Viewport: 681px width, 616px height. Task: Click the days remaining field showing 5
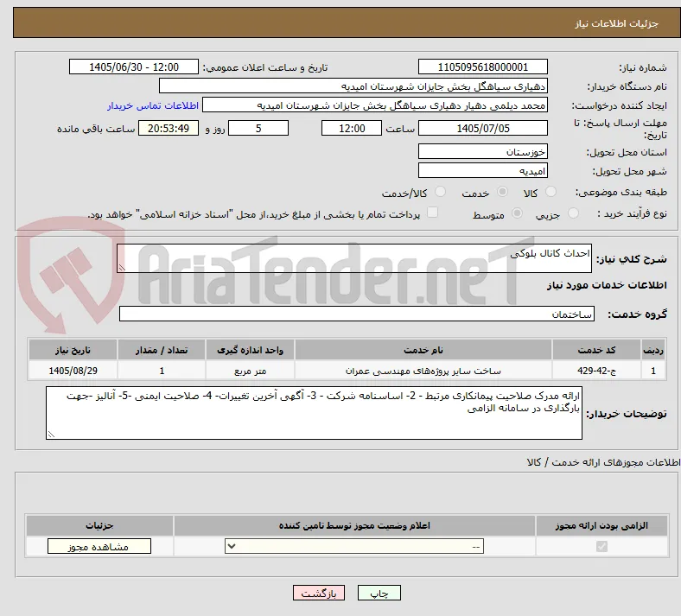[x=258, y=128]
